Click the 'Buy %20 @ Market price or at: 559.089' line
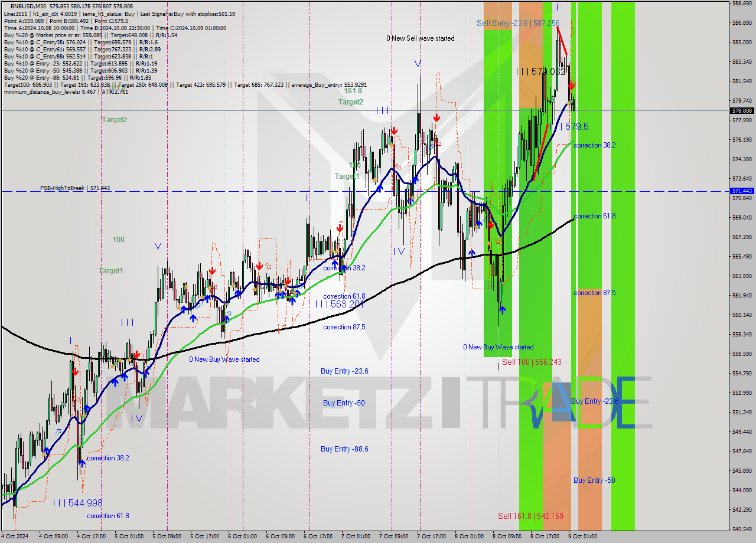This screenshot has width=756, height=543. pos(90,35)
